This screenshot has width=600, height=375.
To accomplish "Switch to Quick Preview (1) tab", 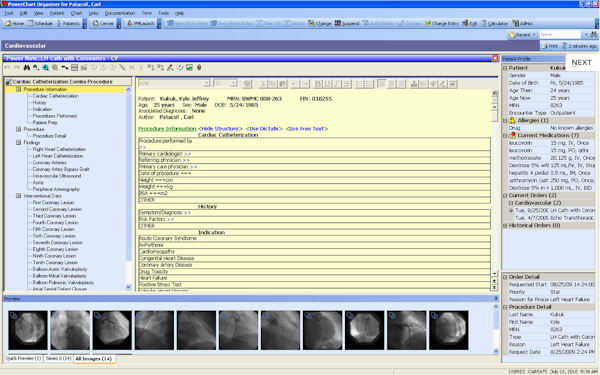I will pos(23,359).
